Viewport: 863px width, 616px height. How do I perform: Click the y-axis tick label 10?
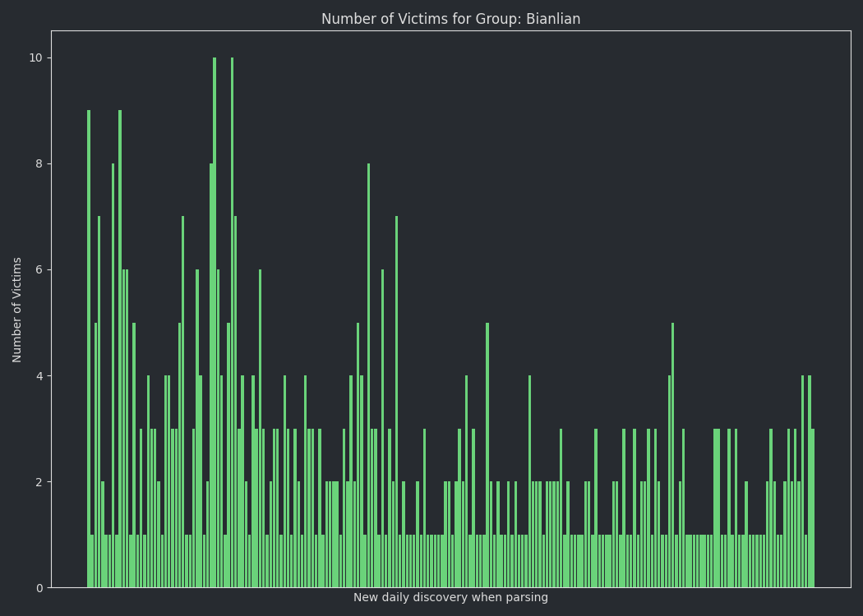click(x=36, y=57)
